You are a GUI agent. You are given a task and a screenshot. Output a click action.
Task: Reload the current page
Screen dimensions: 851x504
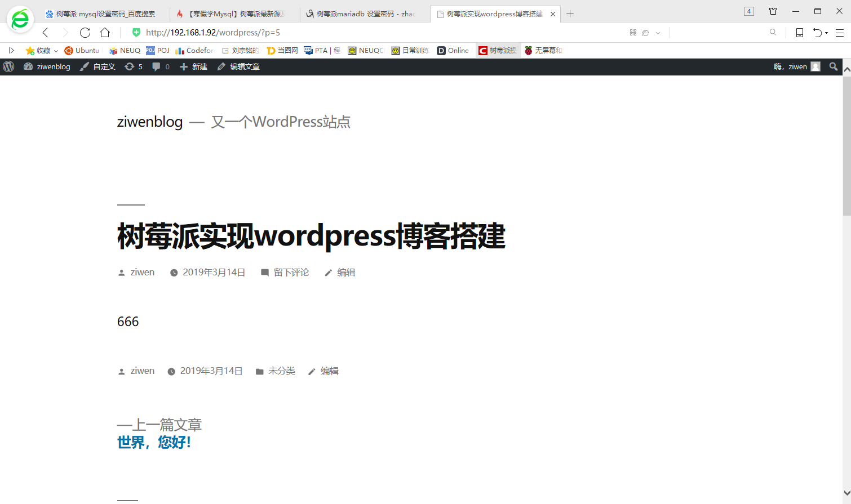pos(85,33)
